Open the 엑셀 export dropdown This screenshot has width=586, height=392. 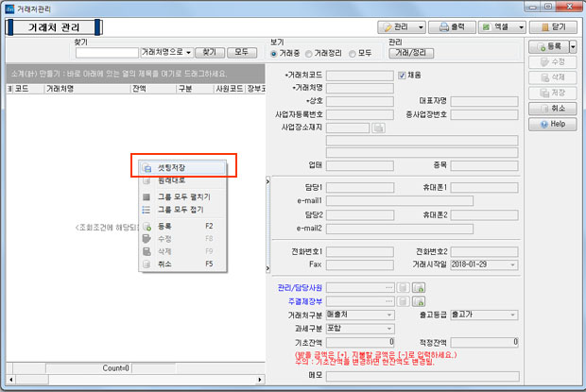502,27
